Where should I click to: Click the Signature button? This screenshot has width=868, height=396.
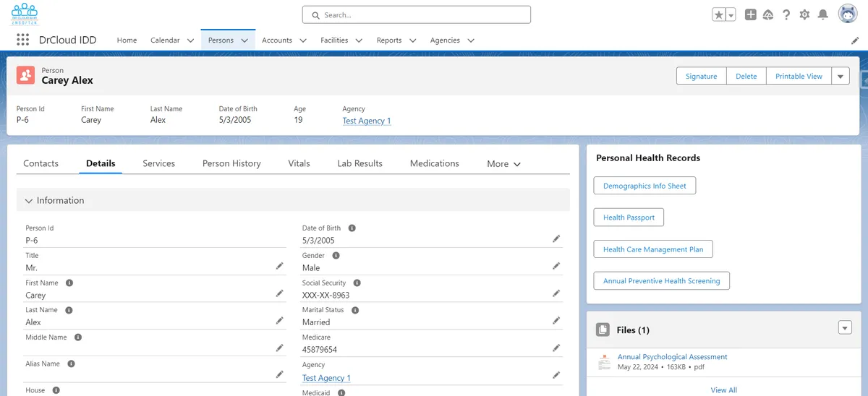click(701, 76)
